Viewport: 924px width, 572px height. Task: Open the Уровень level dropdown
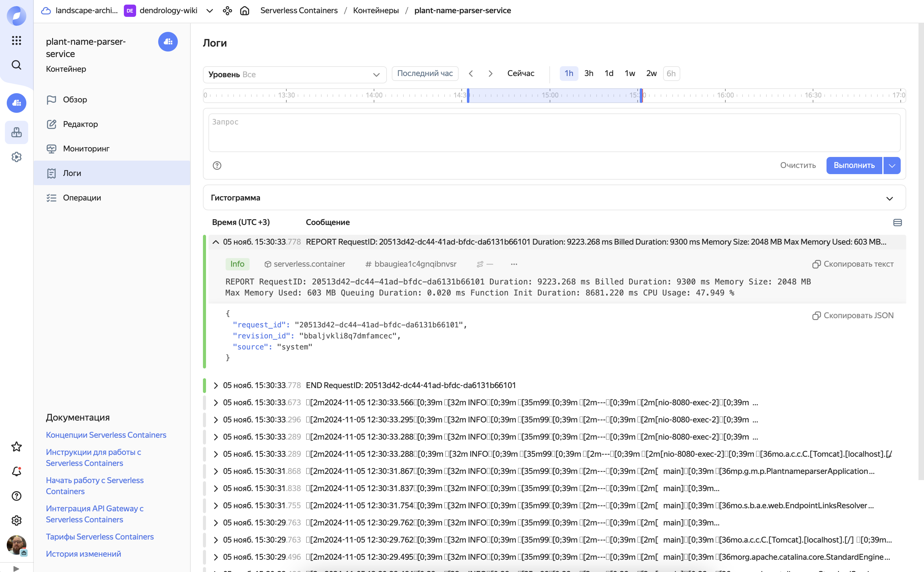coord(295,74)
